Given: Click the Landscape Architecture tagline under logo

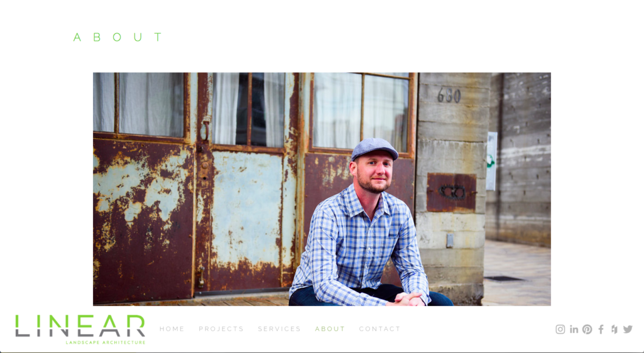Looking at the screenshot, I should point(106,342).
